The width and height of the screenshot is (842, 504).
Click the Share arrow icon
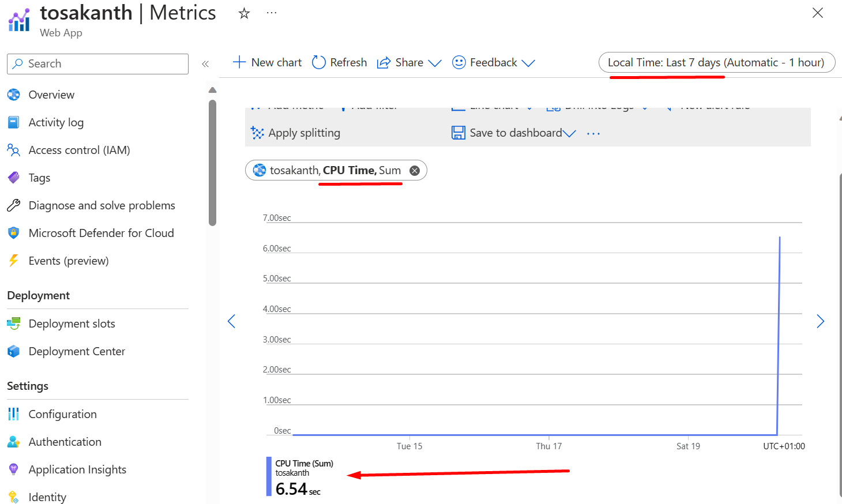point(384,63)
